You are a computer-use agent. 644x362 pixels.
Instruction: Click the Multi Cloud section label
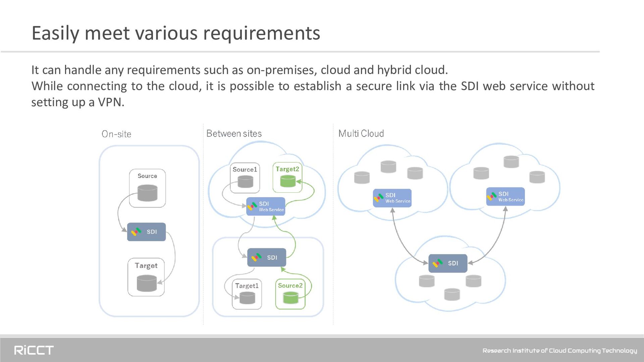click(x=361, y=133)
